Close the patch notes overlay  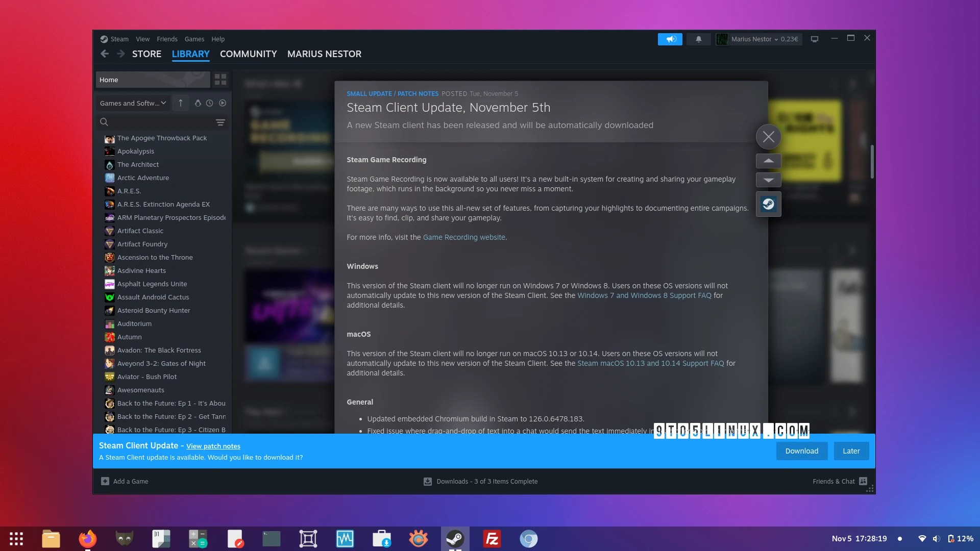[x=768, y=137]
